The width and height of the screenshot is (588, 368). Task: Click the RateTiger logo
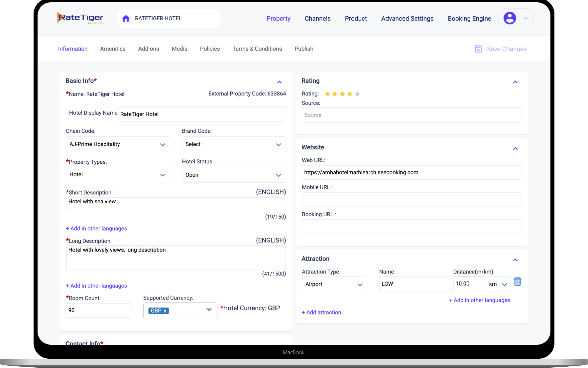81,18
